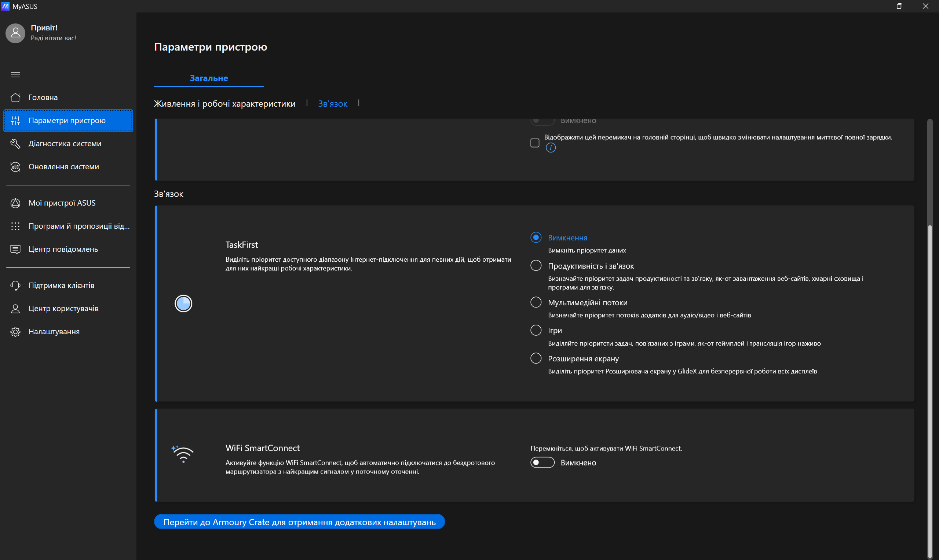Viewport: 939px width, 560px height.
Task: Open Центр повідомлень message icon
Action: pos(15,249)
